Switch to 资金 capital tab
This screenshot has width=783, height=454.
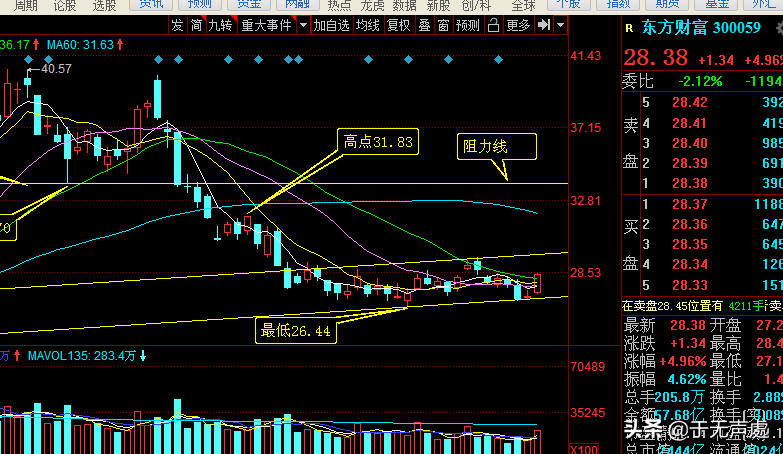click(249, 4)
